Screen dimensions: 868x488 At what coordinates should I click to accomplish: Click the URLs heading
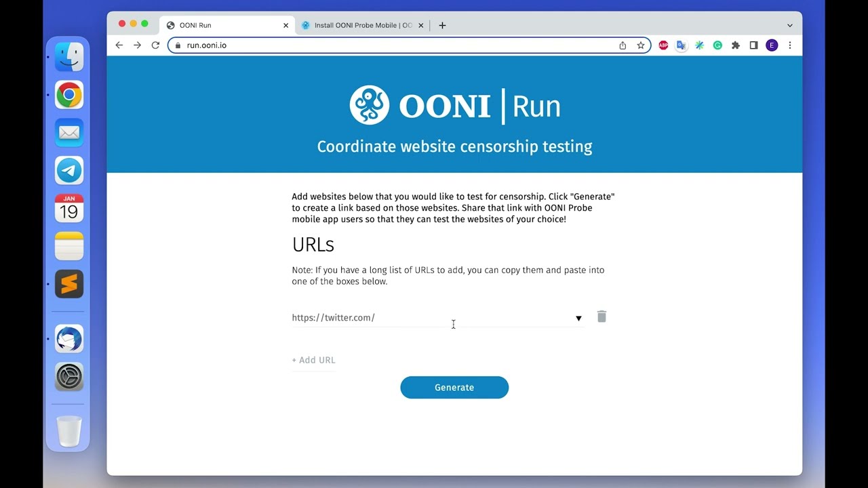pyautogui.click(x=313, y=244)
